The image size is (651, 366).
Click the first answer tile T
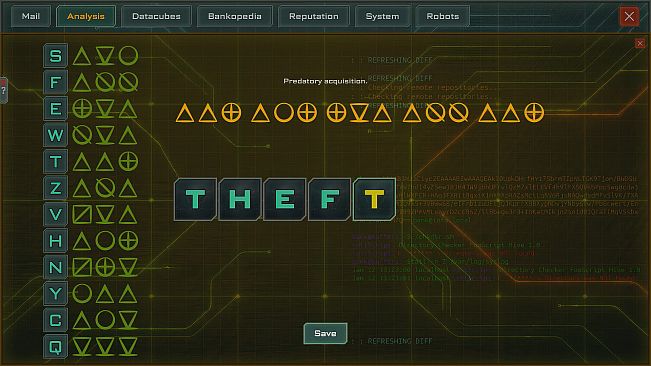click(x=195, y=200)
